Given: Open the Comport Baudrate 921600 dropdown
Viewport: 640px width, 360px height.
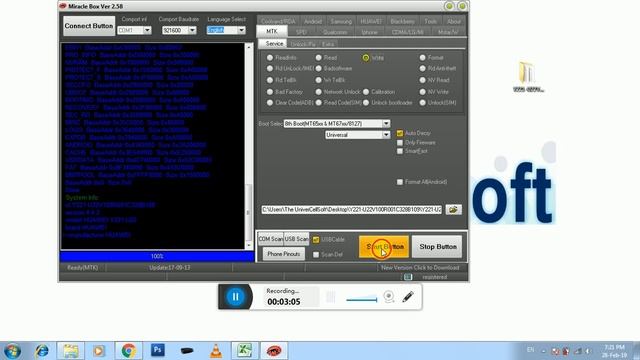Looking at the screenshot, I should 192,30.
